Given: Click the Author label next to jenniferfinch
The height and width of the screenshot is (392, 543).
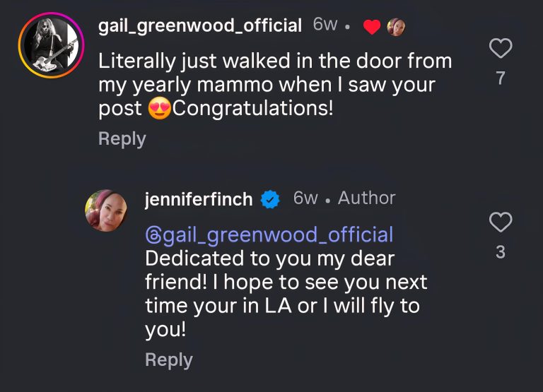Looking at the screenshot, I should point(366,198).
